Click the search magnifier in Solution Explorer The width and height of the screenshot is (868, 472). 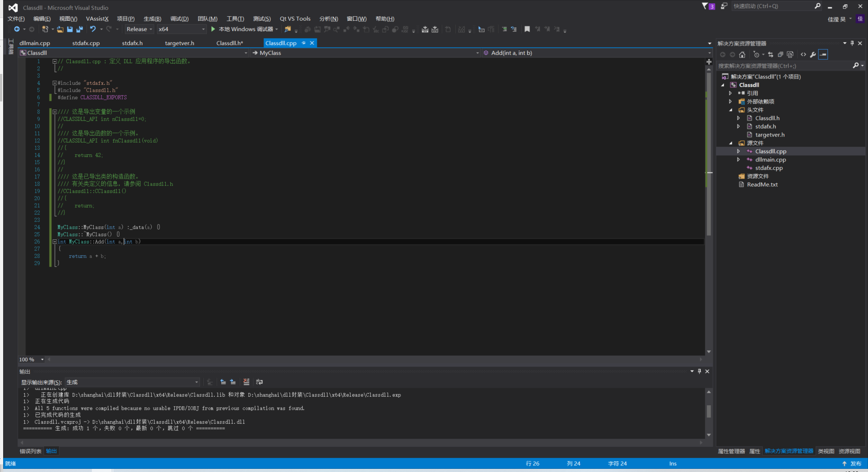[x=856, y=66]
